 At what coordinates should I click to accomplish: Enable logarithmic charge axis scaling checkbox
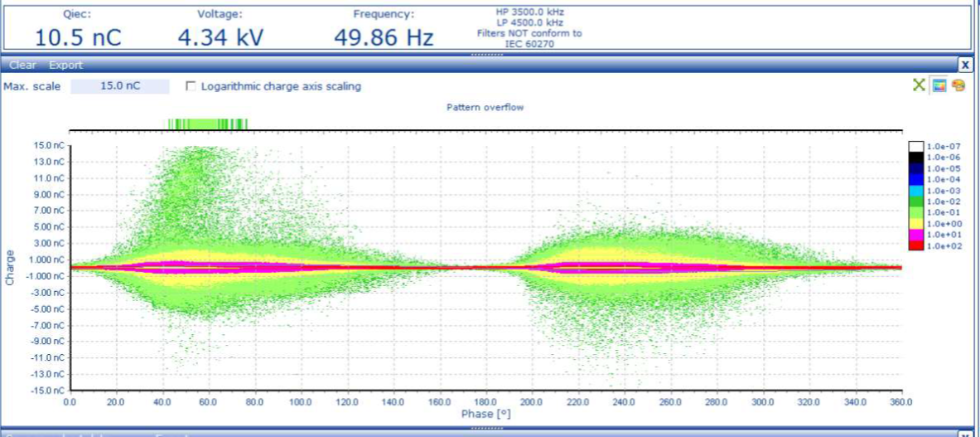[x=191, y=86]
